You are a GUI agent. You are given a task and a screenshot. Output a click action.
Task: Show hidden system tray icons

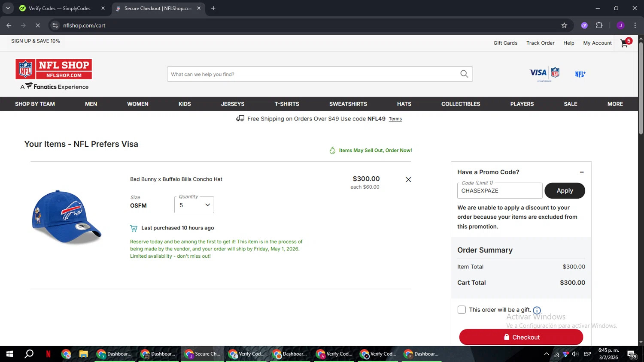tap(547, 354)
